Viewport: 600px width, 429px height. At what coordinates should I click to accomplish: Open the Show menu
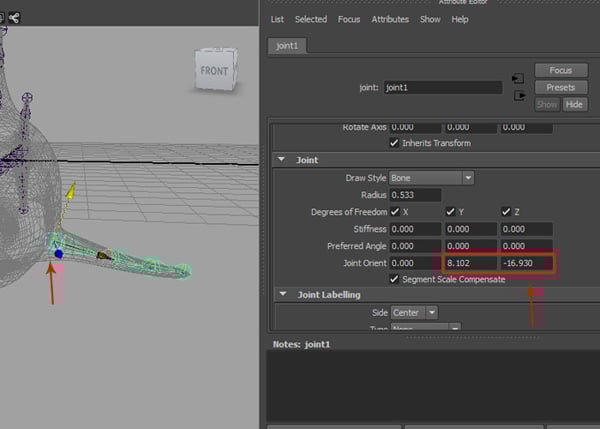click(430, 19)
